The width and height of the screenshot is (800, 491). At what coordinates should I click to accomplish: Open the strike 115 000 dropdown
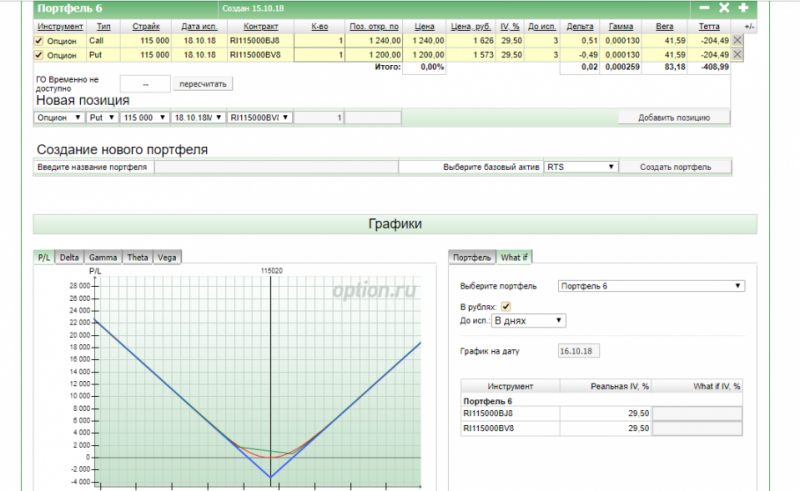[143, 118]
